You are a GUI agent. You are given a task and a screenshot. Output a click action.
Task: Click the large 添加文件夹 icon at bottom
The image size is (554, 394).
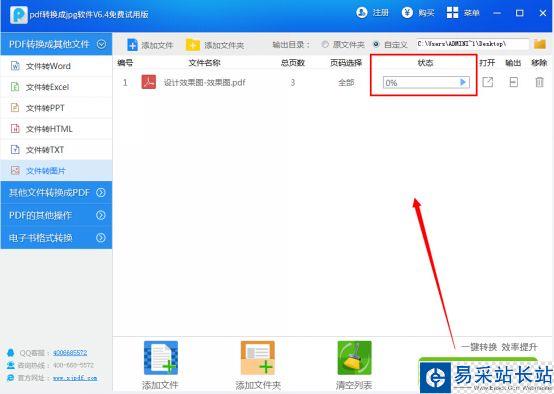(x=258, y=358)
